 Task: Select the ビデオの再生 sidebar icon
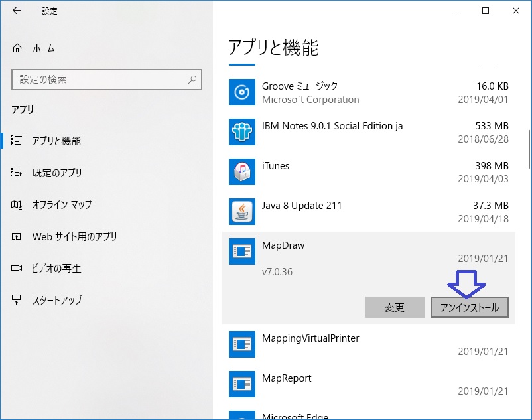(17, 268)
